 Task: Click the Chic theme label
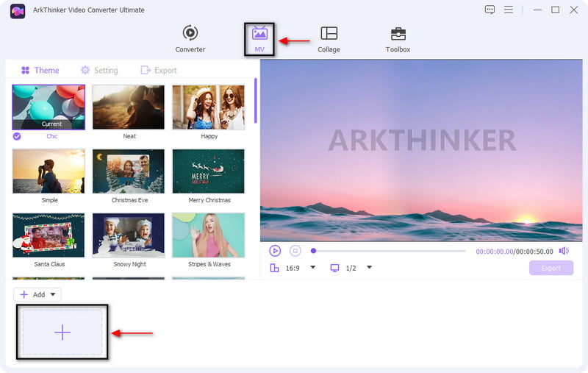pyautogui.click(x=51, y=136)
